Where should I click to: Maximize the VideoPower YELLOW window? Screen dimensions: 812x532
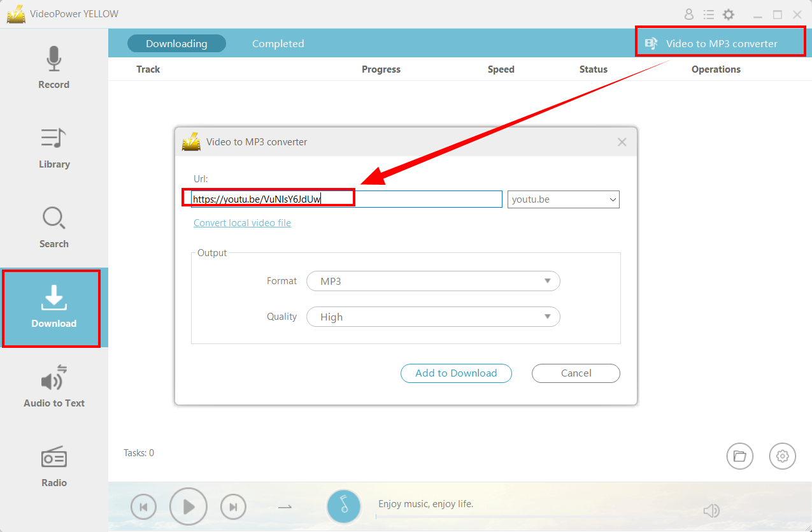click(x=778, y=14)
